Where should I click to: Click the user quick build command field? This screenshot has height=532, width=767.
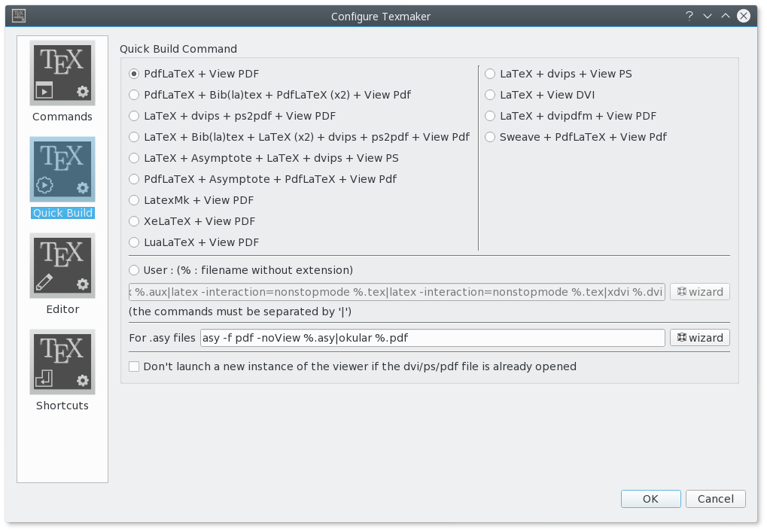(x=397, y=292)
